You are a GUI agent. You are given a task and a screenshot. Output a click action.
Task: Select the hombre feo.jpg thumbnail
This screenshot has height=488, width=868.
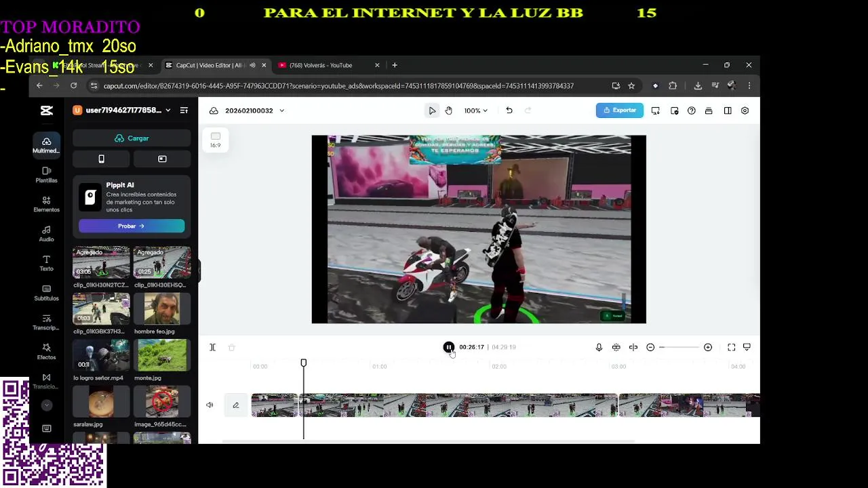(162, 309)
